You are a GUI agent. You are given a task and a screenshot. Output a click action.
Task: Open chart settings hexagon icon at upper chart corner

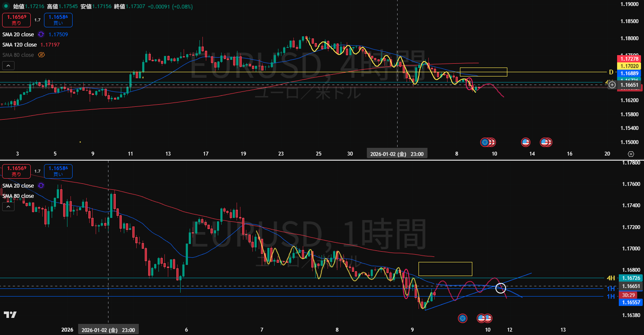pyautogui.click(x=631, y=154)
